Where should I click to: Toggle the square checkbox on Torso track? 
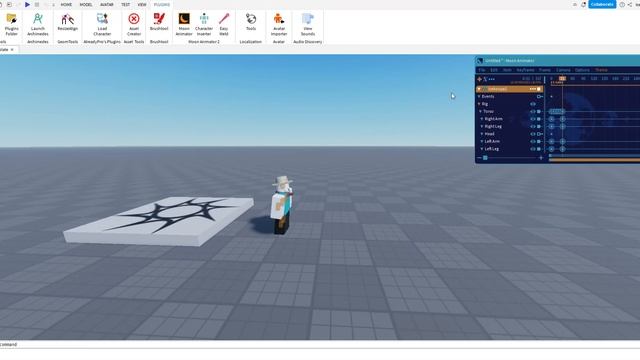539,111
